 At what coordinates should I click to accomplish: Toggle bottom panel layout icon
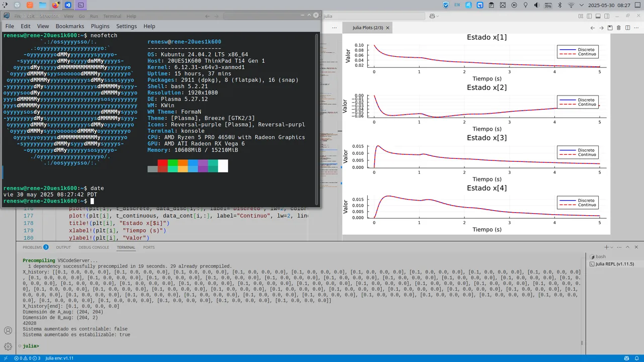[598, 16]
